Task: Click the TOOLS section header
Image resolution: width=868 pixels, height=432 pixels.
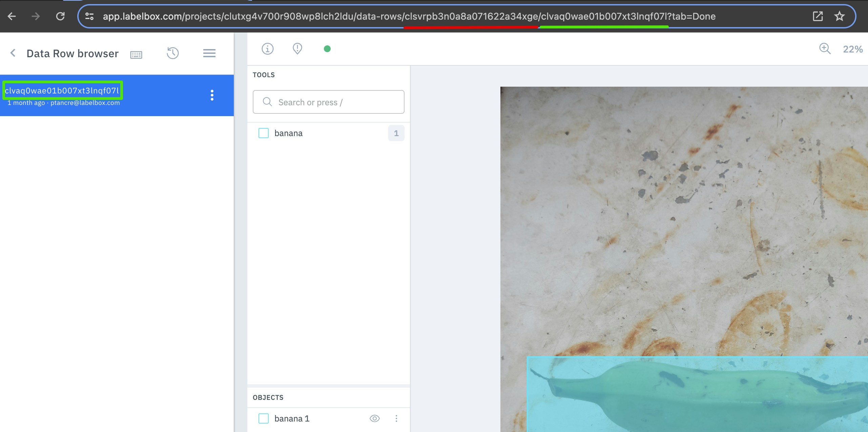Action: point(264,75)
